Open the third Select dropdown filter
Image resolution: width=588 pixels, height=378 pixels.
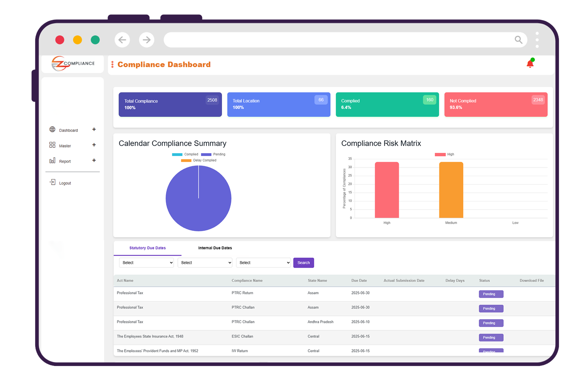pos(263,263)
